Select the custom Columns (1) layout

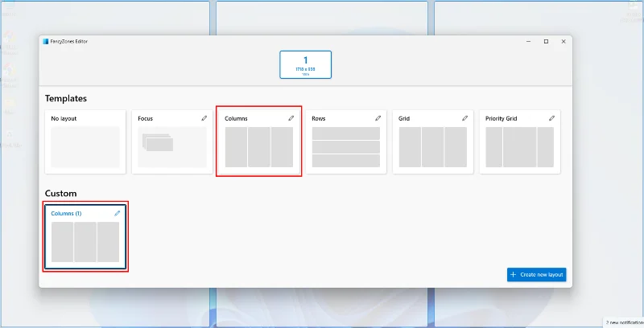tap(85, 241)
